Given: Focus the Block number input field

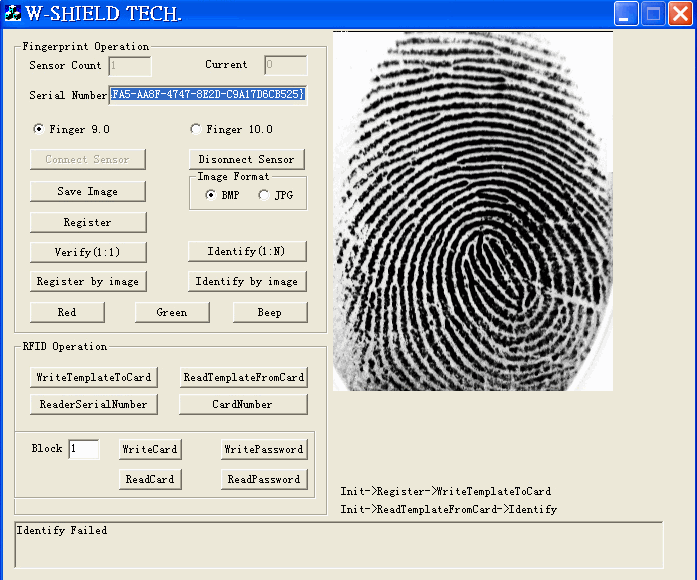Looking at the screenshot, I should coord(84,449).
